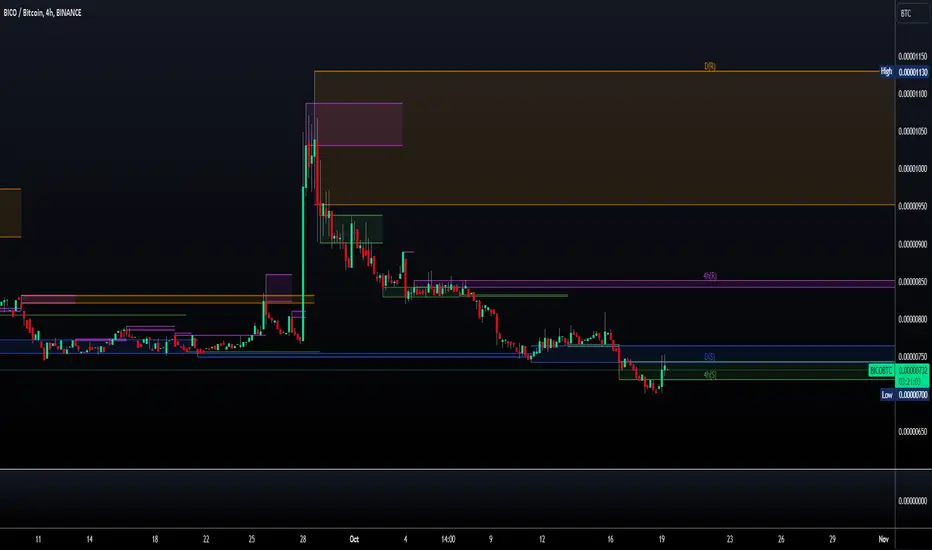Click the 0.00000000 lower pane axis label
The width and height of the screenshot is (932, 550).
tap(912, 501)
